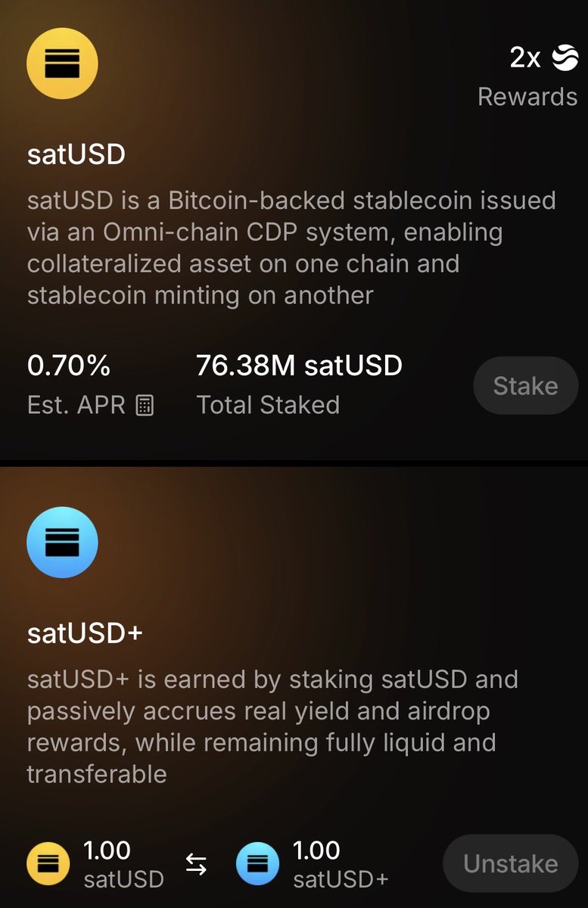Screen dimensions: 588x908
Task: Open the satUSD card title
Action: 76,154
